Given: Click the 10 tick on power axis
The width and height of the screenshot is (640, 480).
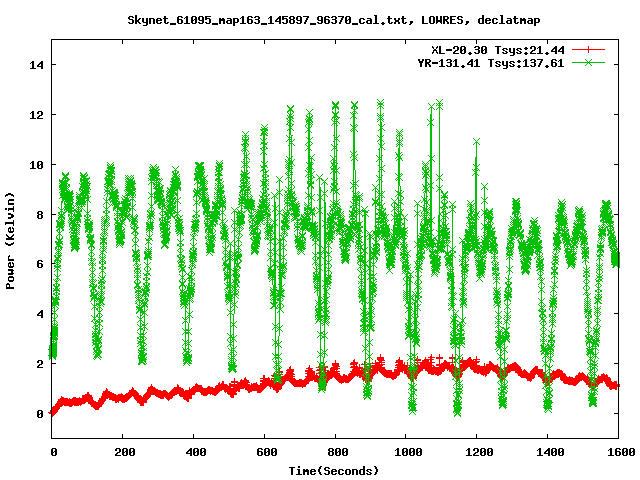Looking at the screenshot, I should click(37, 164).
